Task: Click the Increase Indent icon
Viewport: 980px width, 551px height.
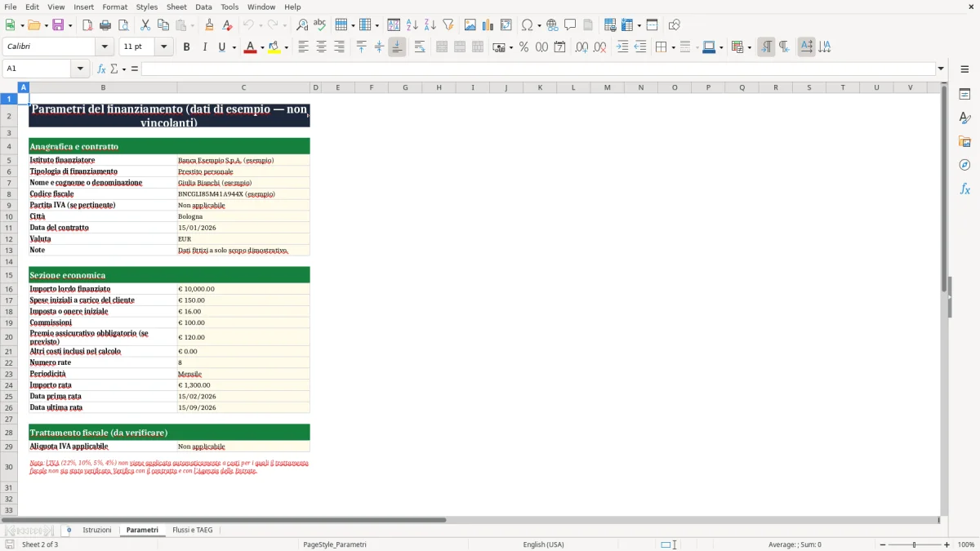Action: tap(622, 47)
